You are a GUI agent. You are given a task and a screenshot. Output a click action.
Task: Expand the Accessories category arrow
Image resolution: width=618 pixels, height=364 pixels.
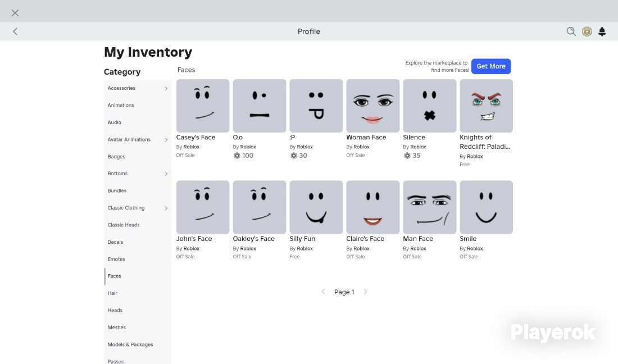click(x=166, y=88)
